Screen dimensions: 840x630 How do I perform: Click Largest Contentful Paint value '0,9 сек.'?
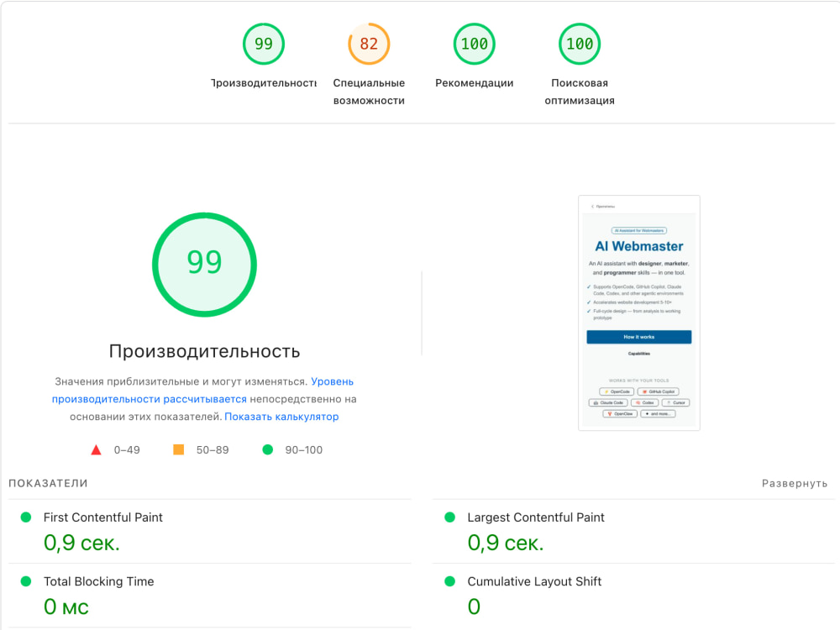[505, 543]
